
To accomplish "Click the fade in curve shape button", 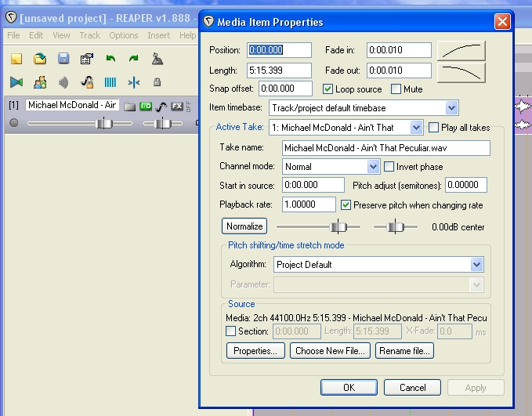I will 461,51.
